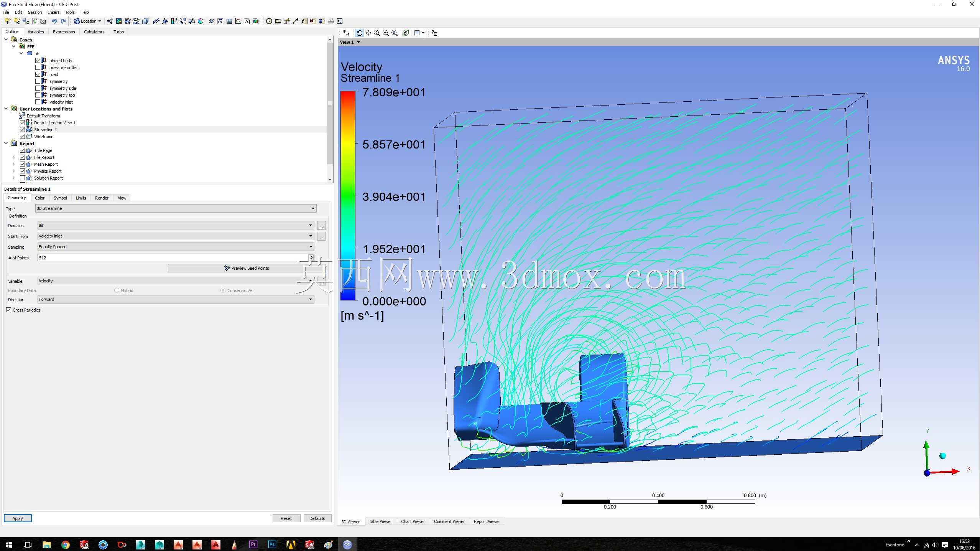This screenshot has height=551, width=980.
Task: Open the Sampling Equally Spaced dropdown
Action: (176, 247)
